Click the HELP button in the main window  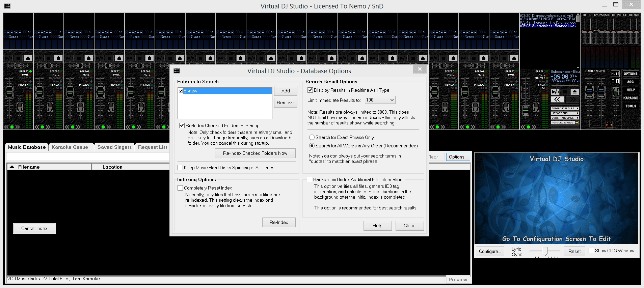coord(630,90)
